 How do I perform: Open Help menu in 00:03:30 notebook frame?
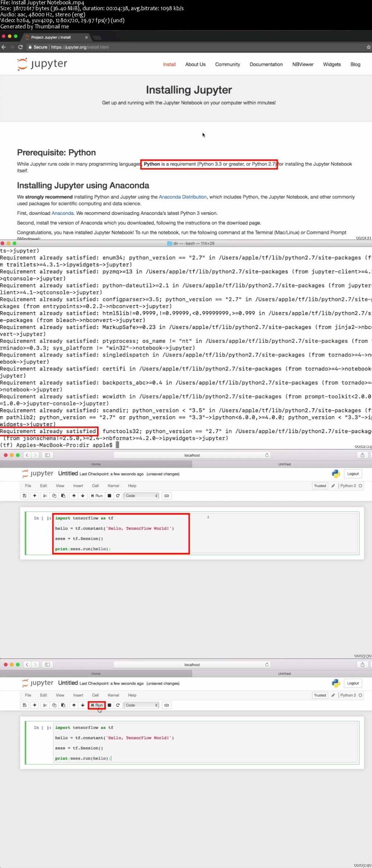132,486
